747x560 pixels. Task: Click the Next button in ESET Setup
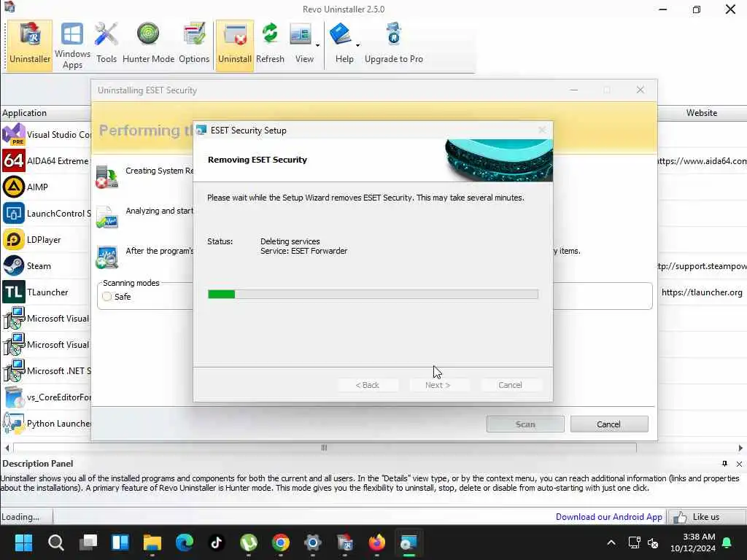[438, 385]
